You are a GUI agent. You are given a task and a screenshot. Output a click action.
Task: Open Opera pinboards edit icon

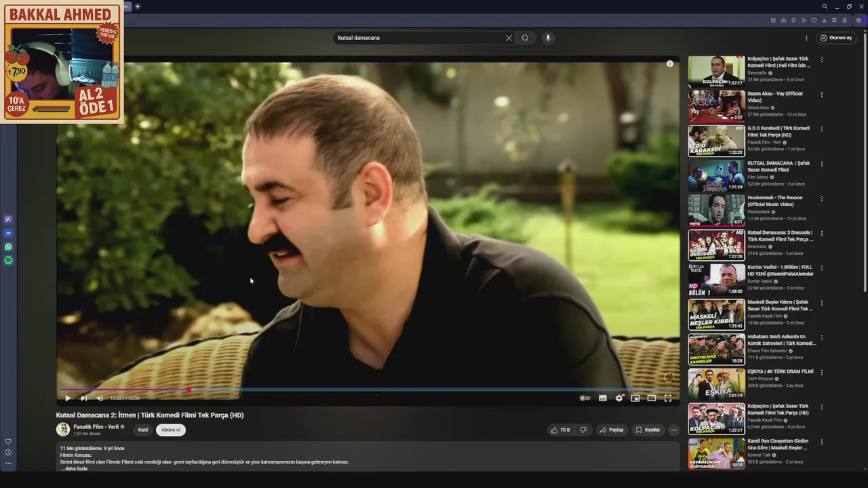pyautogui.click(x=773, y=20)
